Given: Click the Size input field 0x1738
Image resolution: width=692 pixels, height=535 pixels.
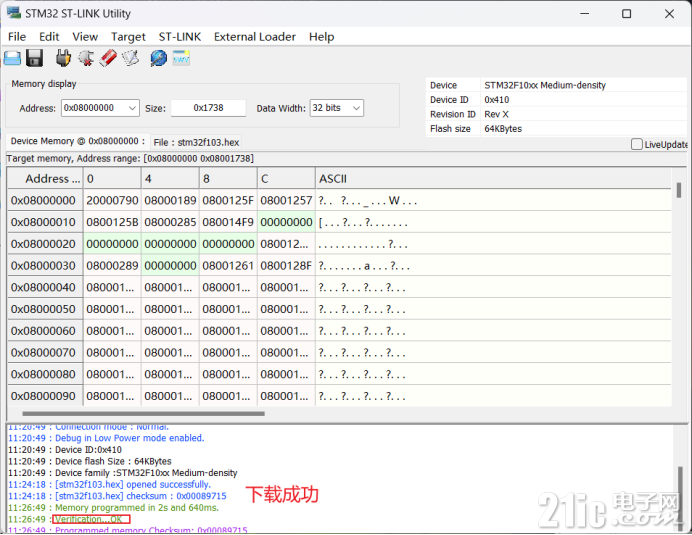Looking at the screenshot, I should tap(208, 108).
